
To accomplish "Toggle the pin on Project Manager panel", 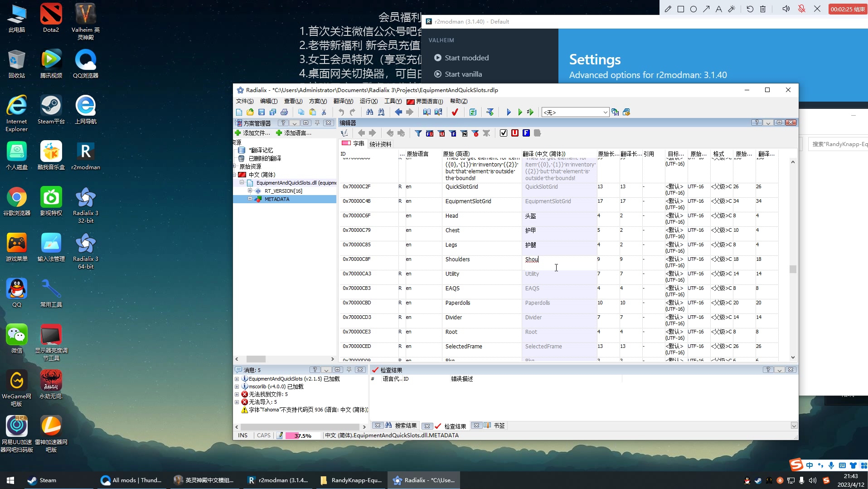I will pyautogui.click(x=317, y=123).
